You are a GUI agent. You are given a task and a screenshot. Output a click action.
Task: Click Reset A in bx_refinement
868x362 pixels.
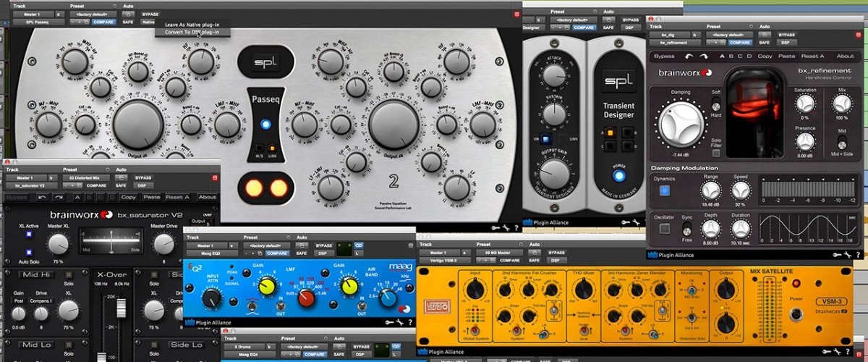812,56
